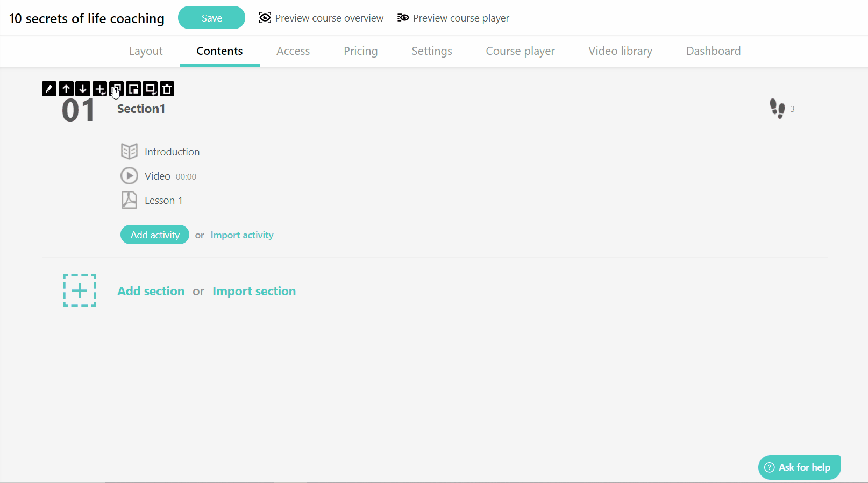Go to the Dashboard tab
The height and width of the screenshot is (483, 868).
click(714, 51)
